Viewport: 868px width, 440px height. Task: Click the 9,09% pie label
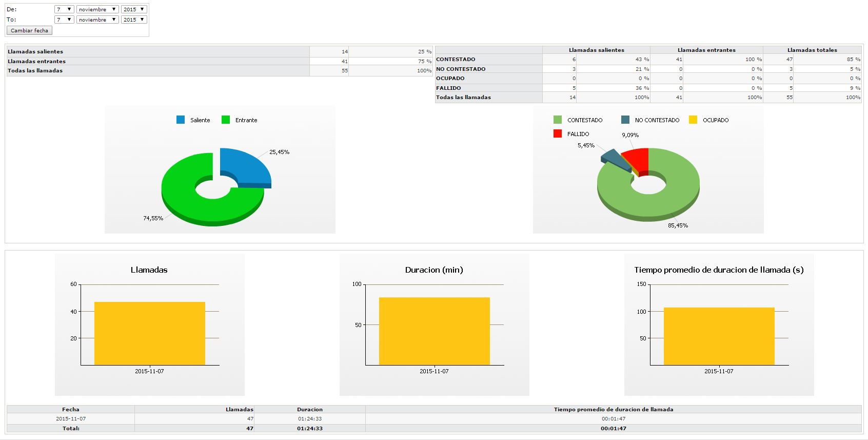(630, 135)
